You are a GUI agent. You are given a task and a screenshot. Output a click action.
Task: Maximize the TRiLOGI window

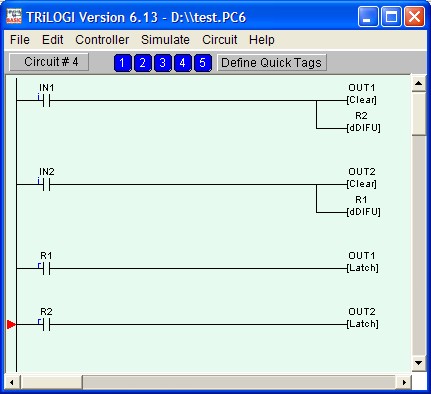[391, 16]
